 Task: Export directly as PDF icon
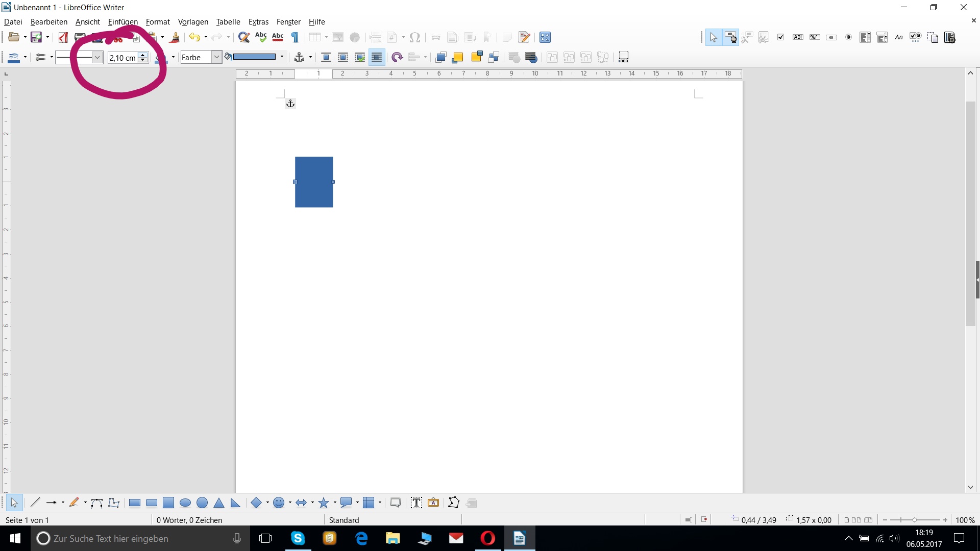(x=63, y=37)
